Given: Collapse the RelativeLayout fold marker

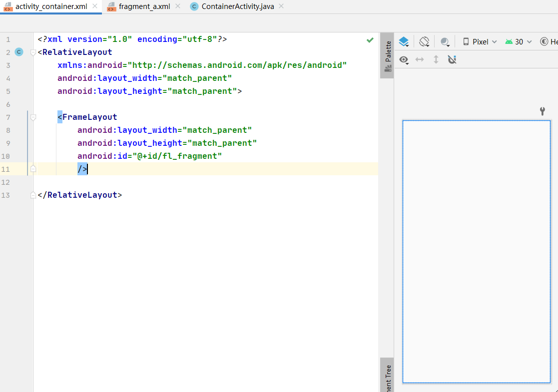Looking at the screenshot, I should tap(33, 52).
